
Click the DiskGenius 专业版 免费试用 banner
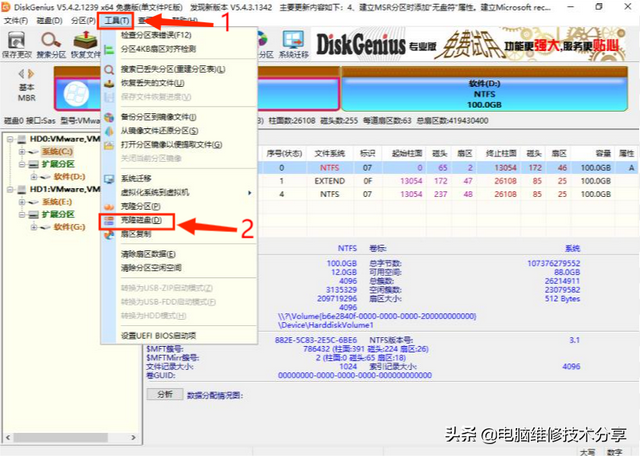pos(470,44)
